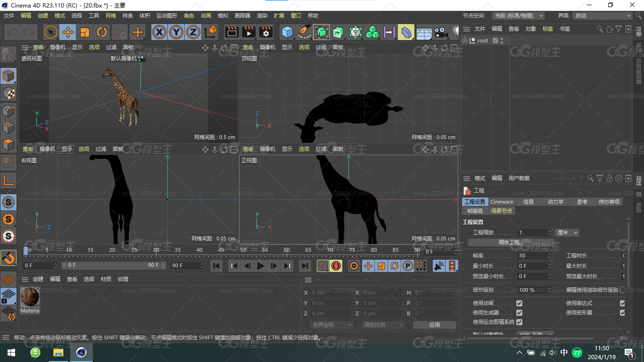Screen dimensions: 644x362
Task: Render to Picture Viewer icon
Action: pyautogui.click(x=248, y=32)
